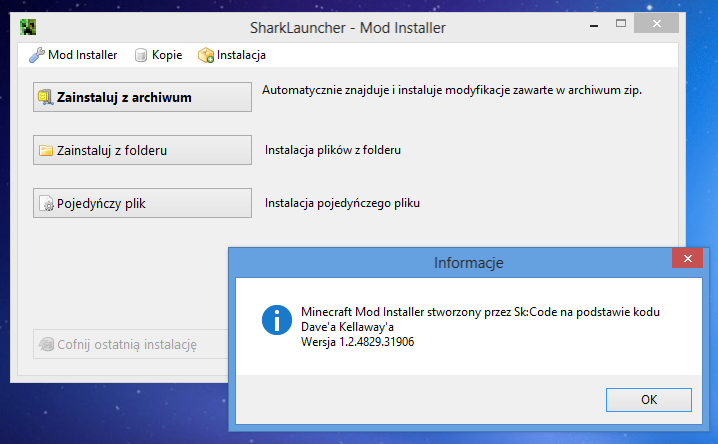Minimize the SharkLauncher window
Viewport: 718px width, 444px height.
[594, 26]
